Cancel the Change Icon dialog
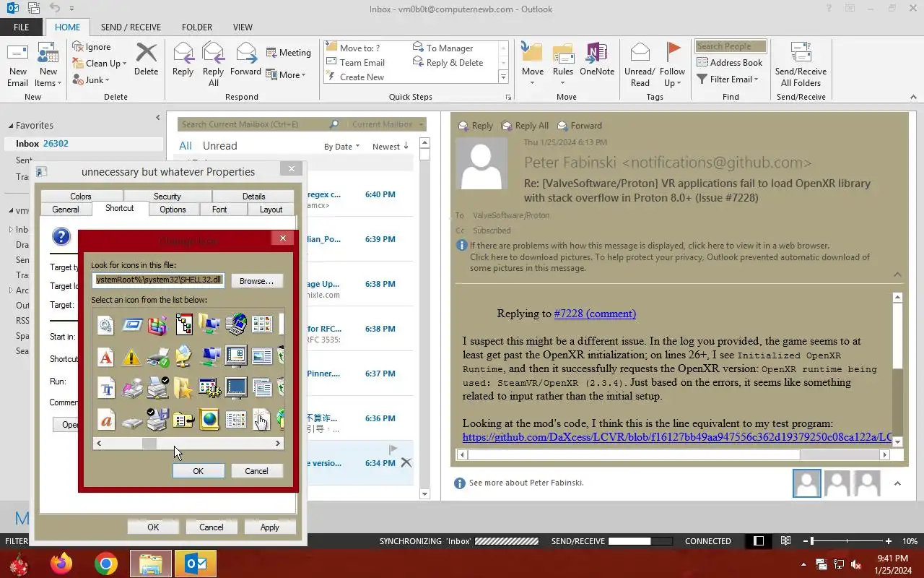924x578 pixels. click(x=256, y=471)
